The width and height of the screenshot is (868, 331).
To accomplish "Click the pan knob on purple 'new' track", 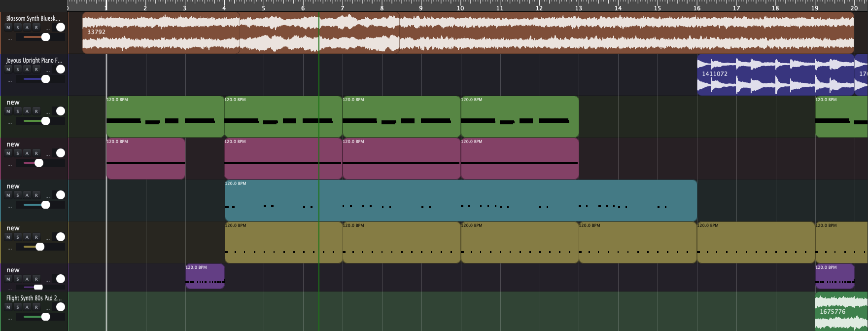I will [61, 279].
